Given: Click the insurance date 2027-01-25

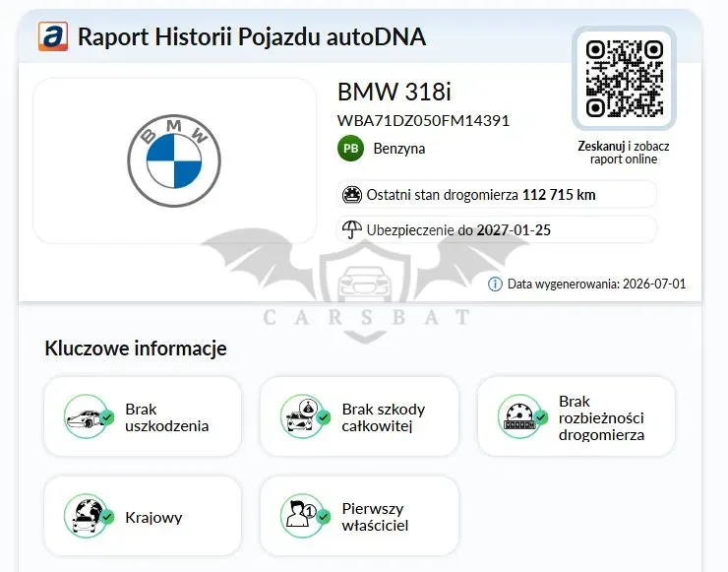Looking at the screenshot, I should pyautogui.click(x=514, y=230).
